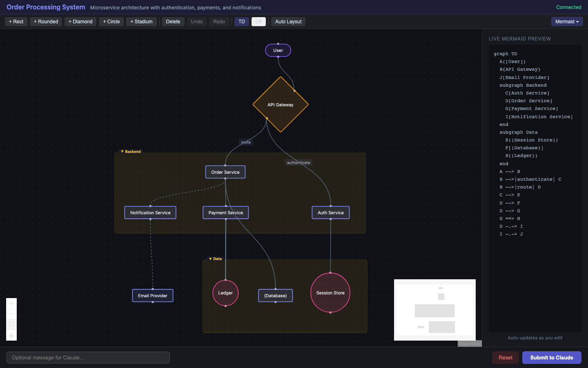Fit the diagram to view
This screenshot has width=588, height=368.
[11, 325]
